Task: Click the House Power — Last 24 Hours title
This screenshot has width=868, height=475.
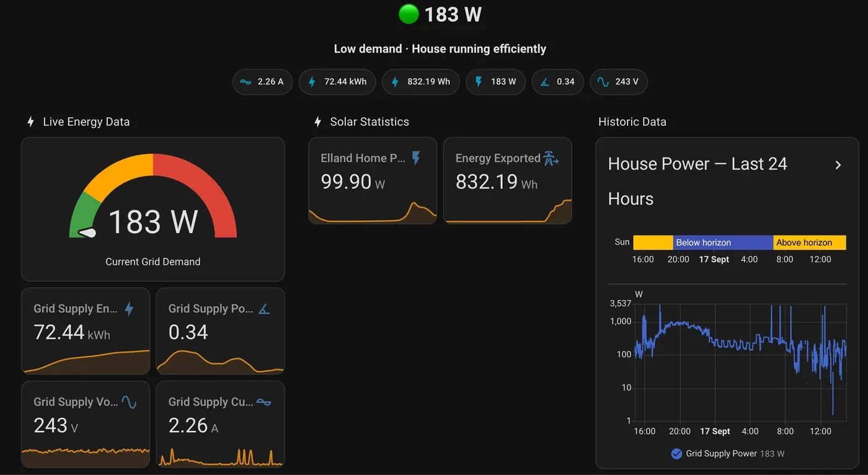Action: 697,181
